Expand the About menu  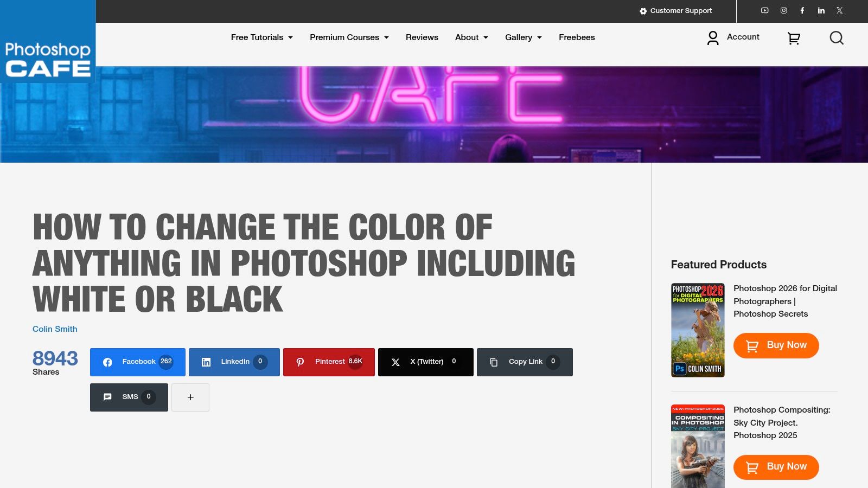point(471,37)
